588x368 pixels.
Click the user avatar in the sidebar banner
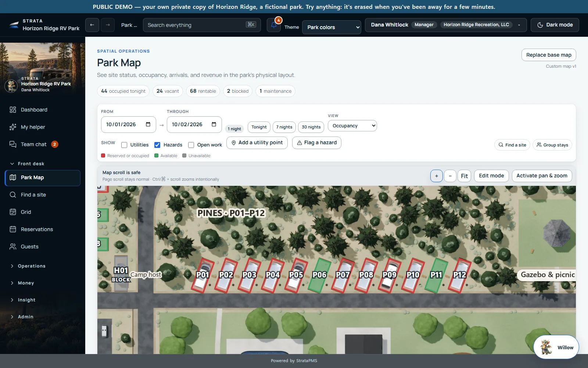click(x=11, y=86)
